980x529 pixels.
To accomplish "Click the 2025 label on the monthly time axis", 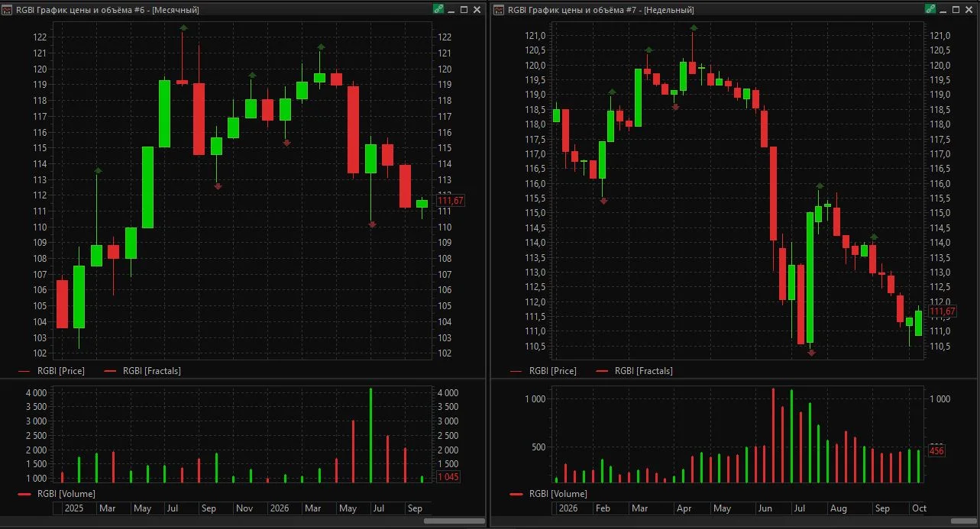I will click(x=74, y=508).
